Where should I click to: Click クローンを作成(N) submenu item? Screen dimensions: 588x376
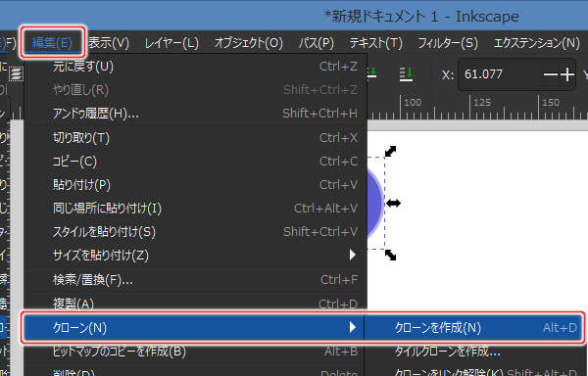(x=473, y=328)
